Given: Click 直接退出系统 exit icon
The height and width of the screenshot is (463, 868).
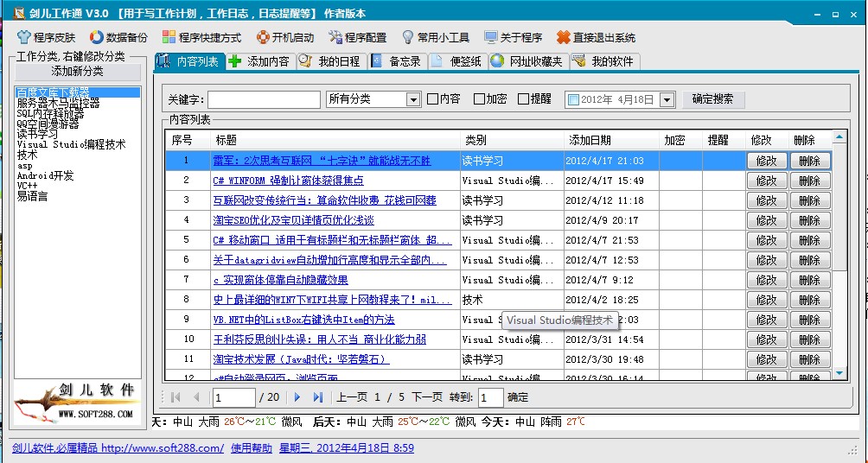Looking at the screenshot, I should pyautogui.click(x=563, y=38).
